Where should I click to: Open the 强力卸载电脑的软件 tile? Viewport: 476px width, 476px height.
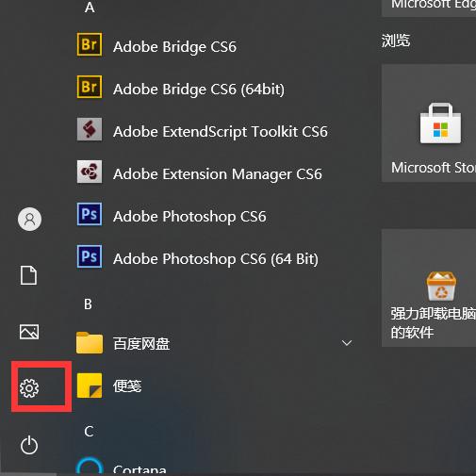pyautogui.click(x=429, y=287)
